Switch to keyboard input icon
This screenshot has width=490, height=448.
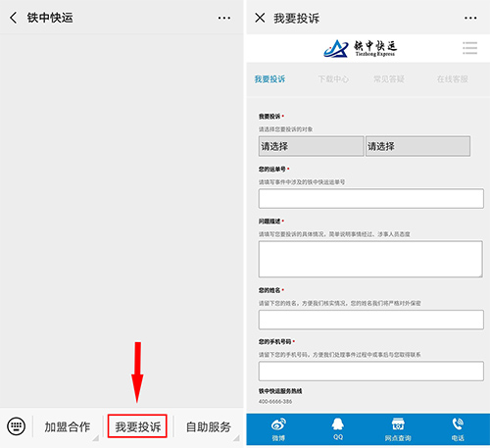pyautogui.click(x=16, y=426)
